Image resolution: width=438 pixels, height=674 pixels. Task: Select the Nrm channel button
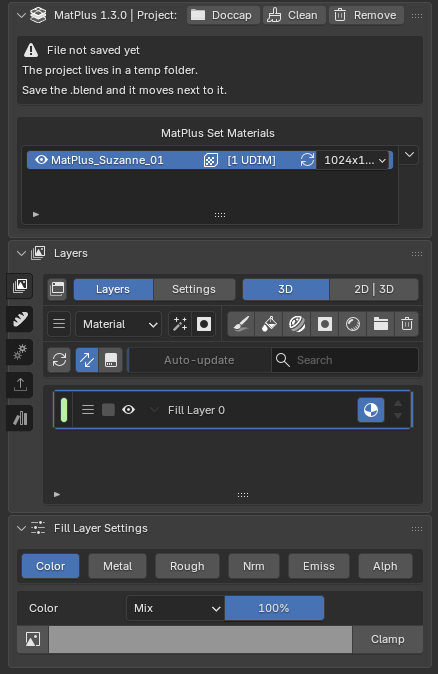(x=254, y=566)
